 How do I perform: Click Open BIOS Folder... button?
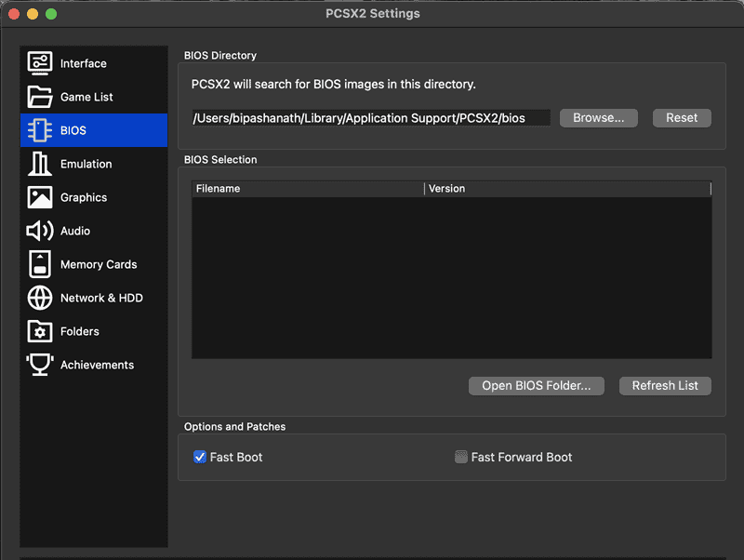537,386
